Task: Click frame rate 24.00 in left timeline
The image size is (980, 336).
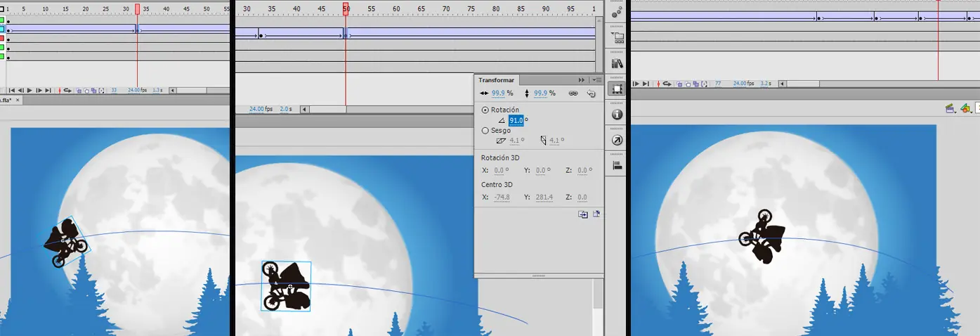Action: [133, 90]
